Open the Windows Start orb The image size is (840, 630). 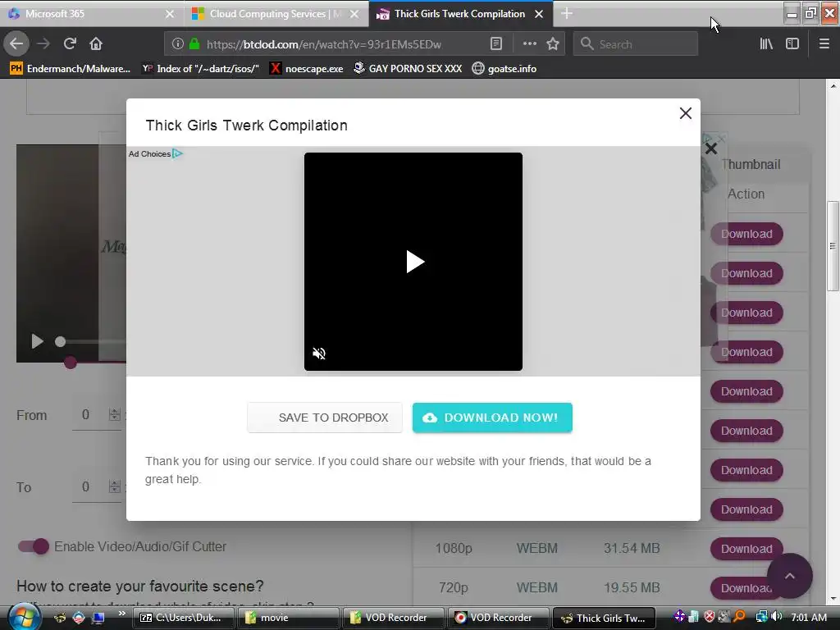click(x=24, y=617)
